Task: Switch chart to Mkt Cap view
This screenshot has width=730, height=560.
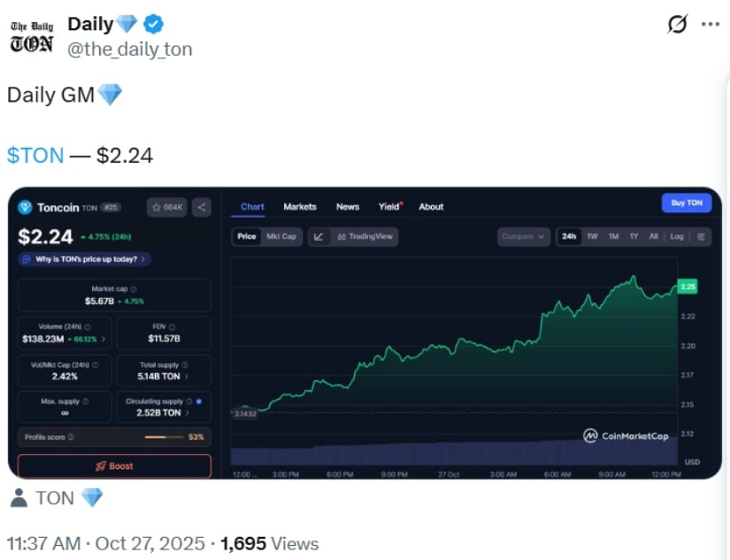Action: (281, 236)
